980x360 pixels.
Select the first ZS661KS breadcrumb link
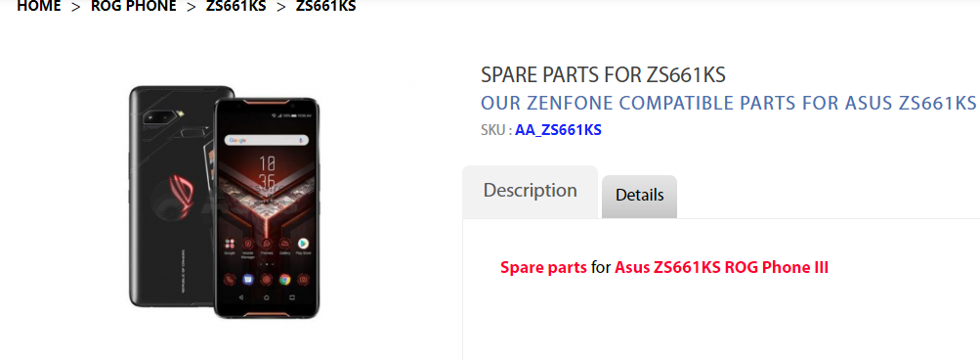(x=235, y=7)
